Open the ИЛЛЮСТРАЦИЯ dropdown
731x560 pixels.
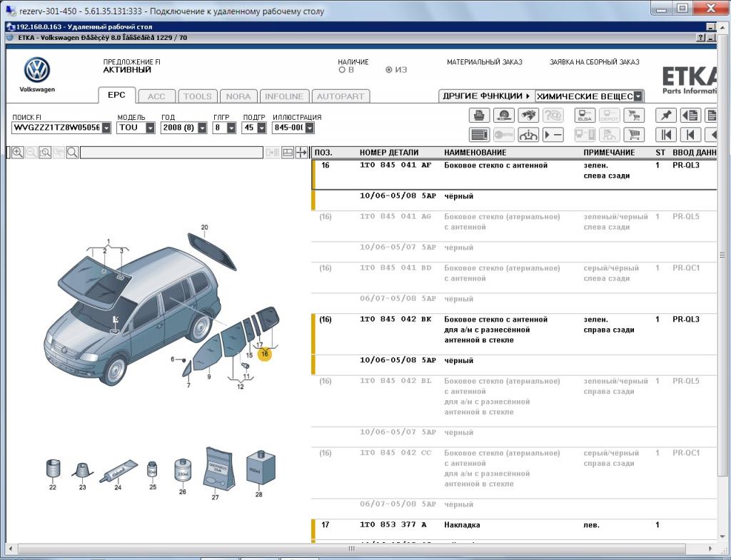[310, 128]
